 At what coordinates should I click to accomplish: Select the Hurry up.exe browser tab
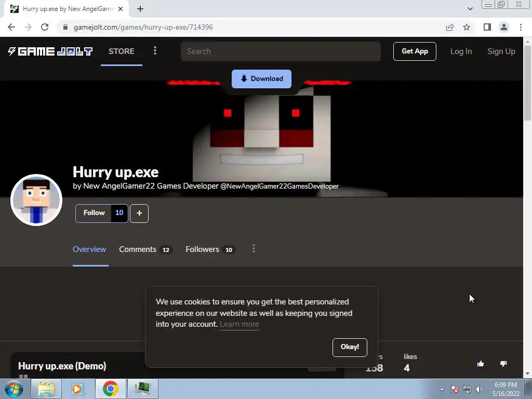pos(66,9)
